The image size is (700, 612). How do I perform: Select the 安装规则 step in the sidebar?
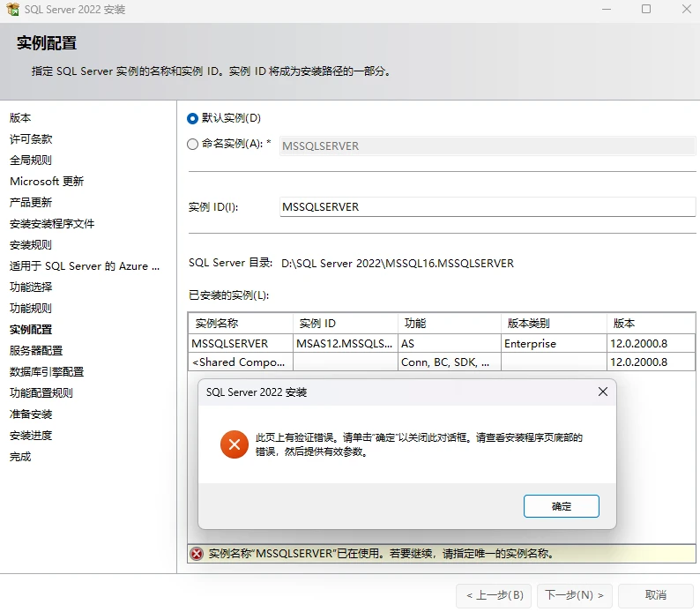(x=31, y=245)
